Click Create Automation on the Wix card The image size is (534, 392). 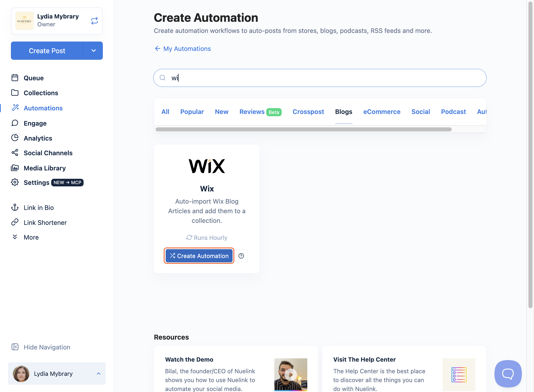click(199, 256)
